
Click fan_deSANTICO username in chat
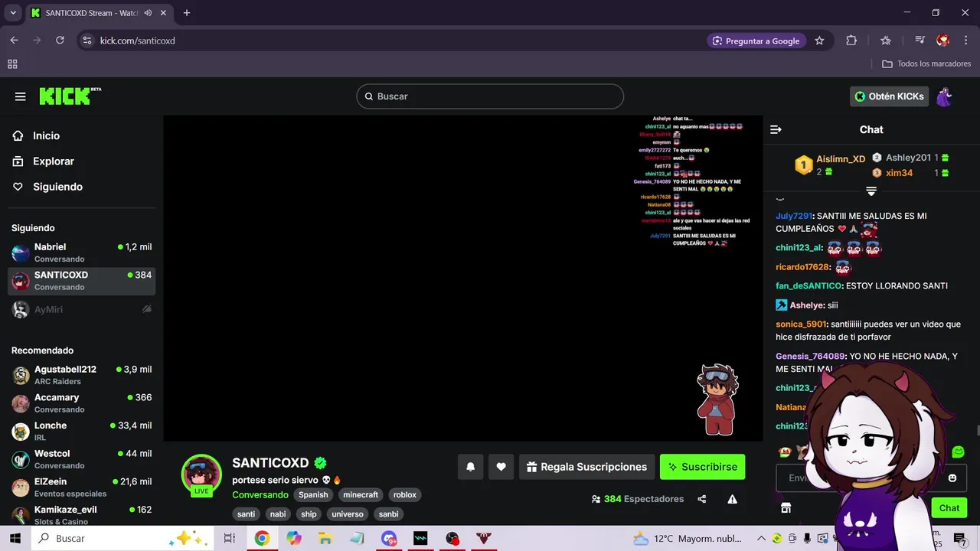click(x=808, y=286)
